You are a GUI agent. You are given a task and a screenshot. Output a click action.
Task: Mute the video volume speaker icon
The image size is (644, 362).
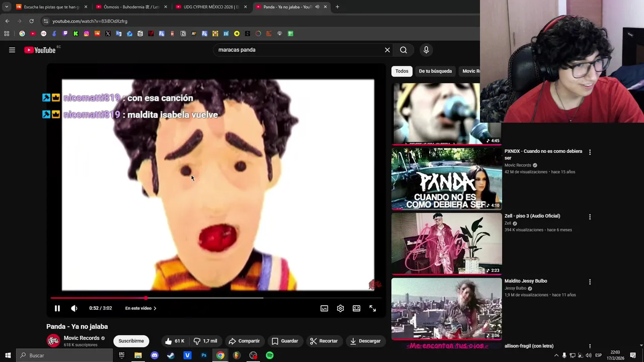74,308
